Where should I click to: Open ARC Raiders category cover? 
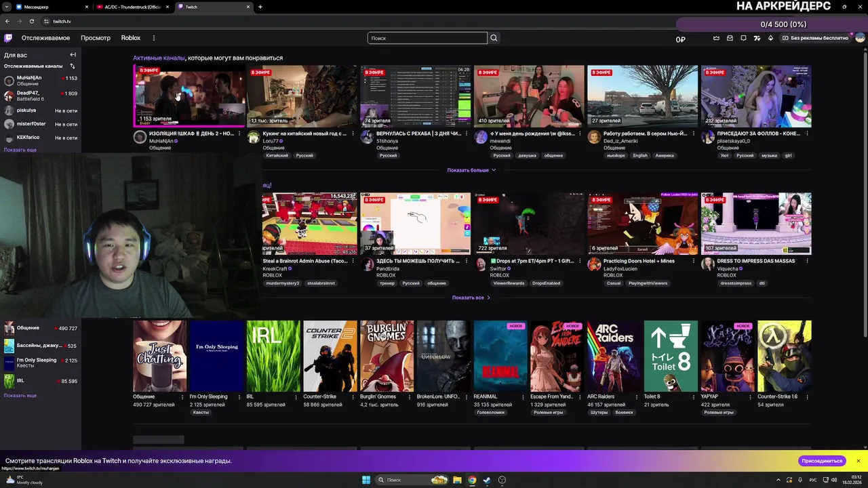(614, 356)
